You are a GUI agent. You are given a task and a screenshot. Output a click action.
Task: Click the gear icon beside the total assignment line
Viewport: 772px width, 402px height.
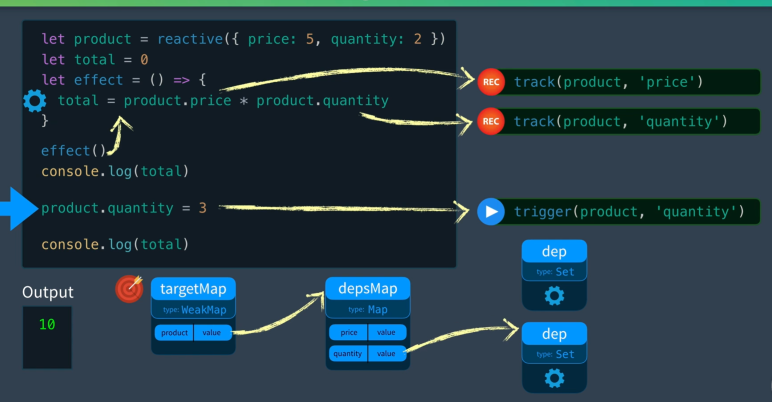click(35, 101)
